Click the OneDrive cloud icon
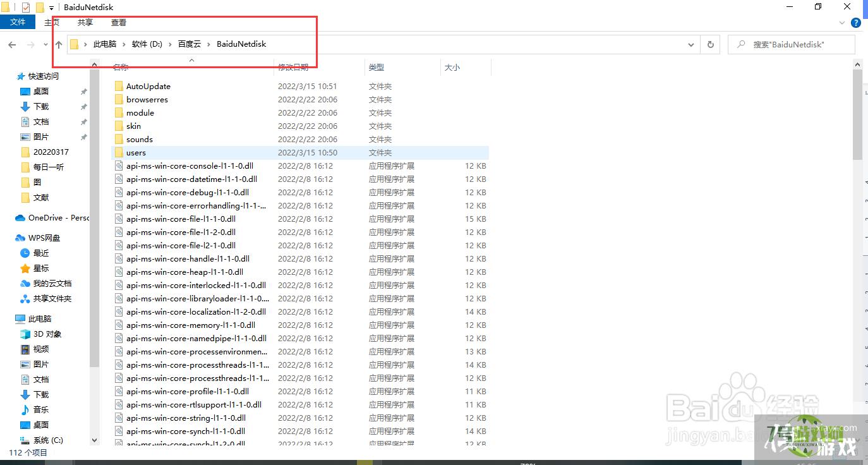Screen dimensions: 868x465 20,218
